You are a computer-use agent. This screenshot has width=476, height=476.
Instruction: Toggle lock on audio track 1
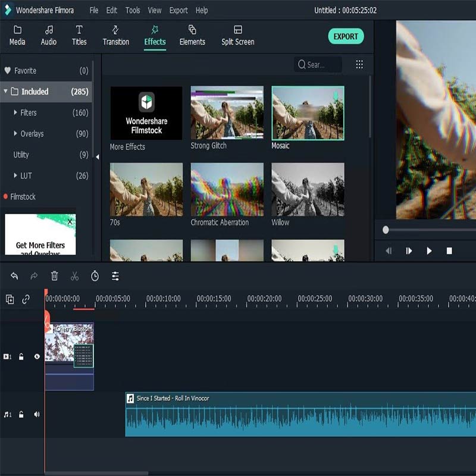tap(21, 414)
